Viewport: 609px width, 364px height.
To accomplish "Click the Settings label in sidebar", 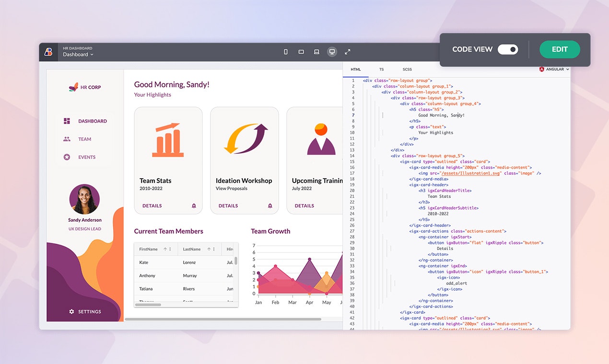I will click(90, 311).
